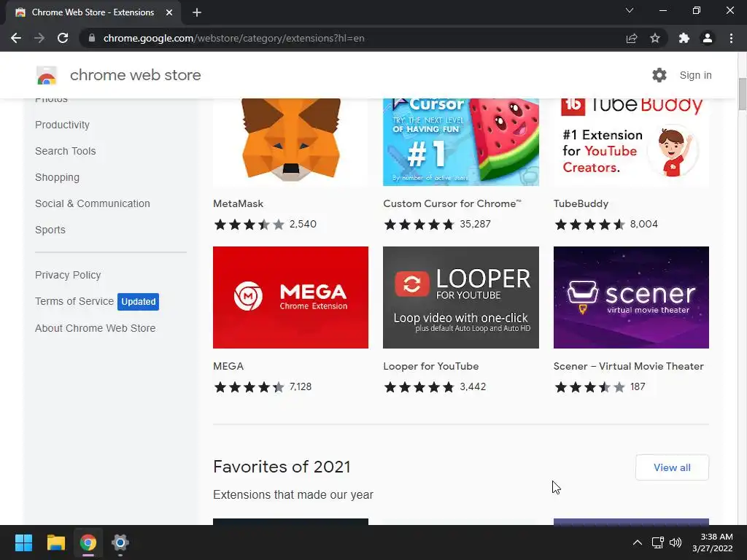Open the TubeBuddy thumbnail
This screenshot has width=747, height=560.
click(631, 142)
